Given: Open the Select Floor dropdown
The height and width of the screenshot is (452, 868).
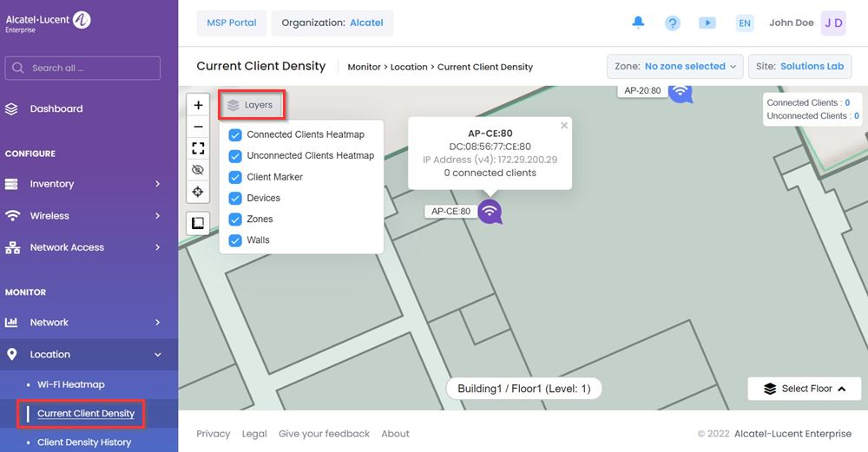Looking at the screenshot, I should pos(805,389).
